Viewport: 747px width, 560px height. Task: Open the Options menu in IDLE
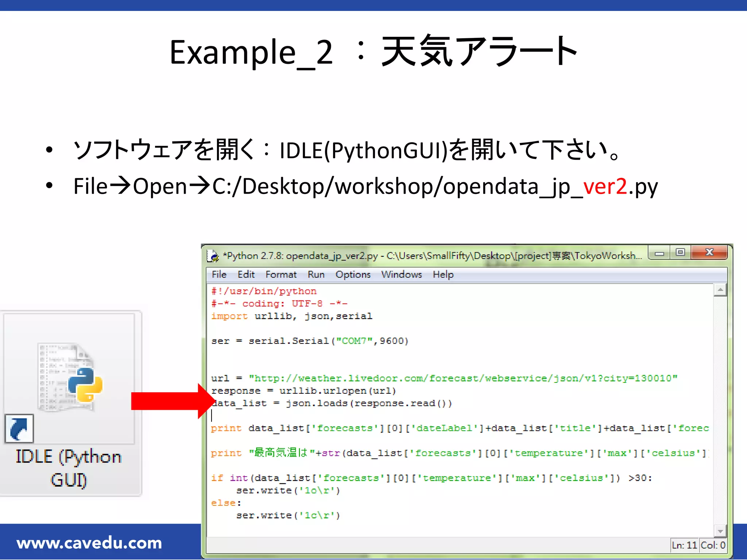click(353, 275)
